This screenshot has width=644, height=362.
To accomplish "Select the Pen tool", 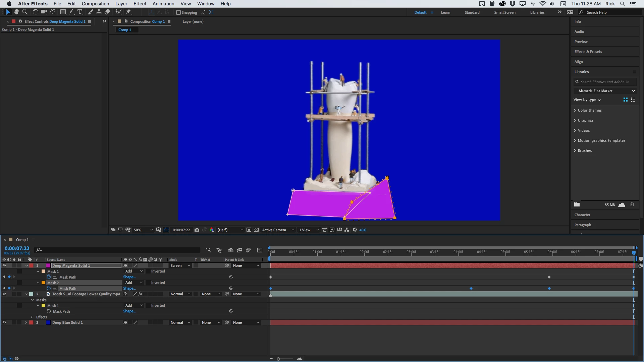I will pyautogui.click(x=71, y=12).
